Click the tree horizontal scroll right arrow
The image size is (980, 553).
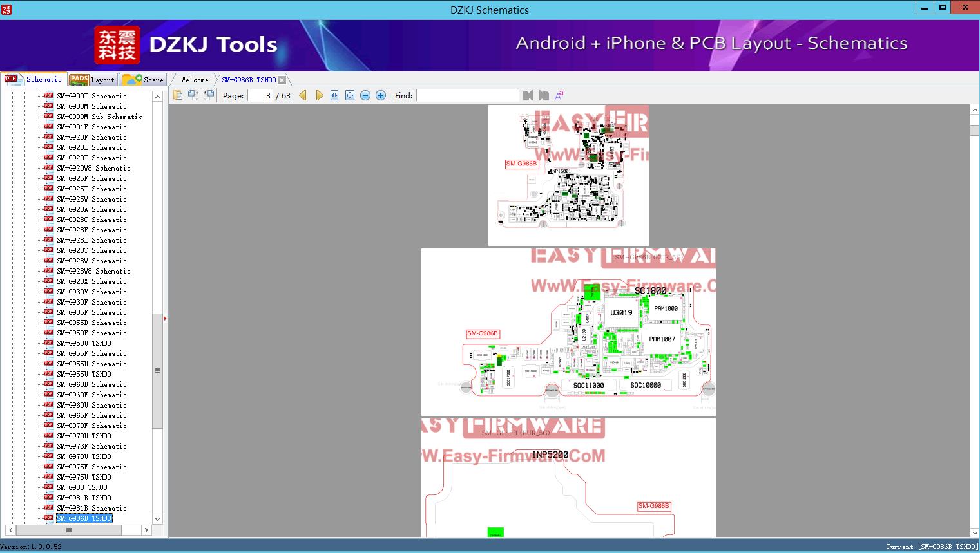[x=146, y=530]
